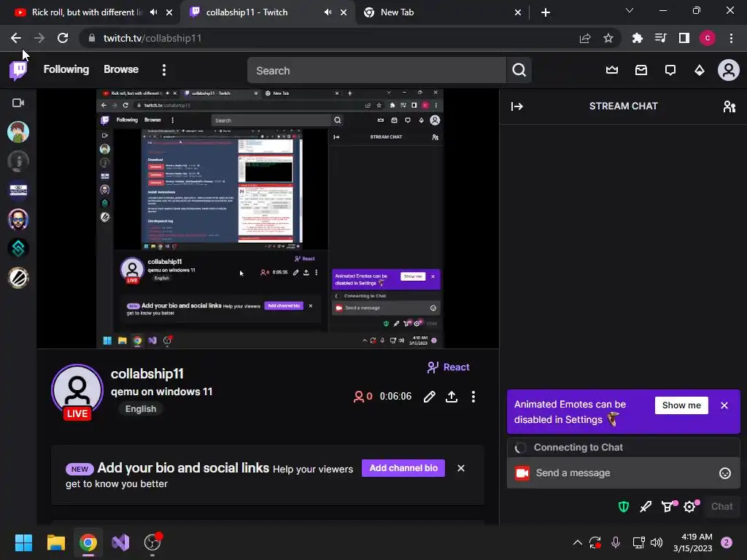Click the Add channel bio button
The width and height of the screenshot is (747, 560).
tap(403, 468)
